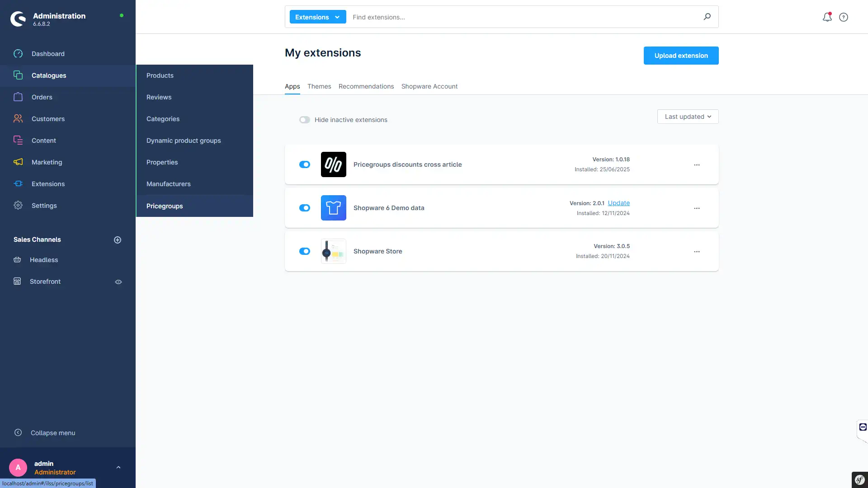Click the Installed: 20/11/2024 text
868x488 pixels.
point(603,256)
